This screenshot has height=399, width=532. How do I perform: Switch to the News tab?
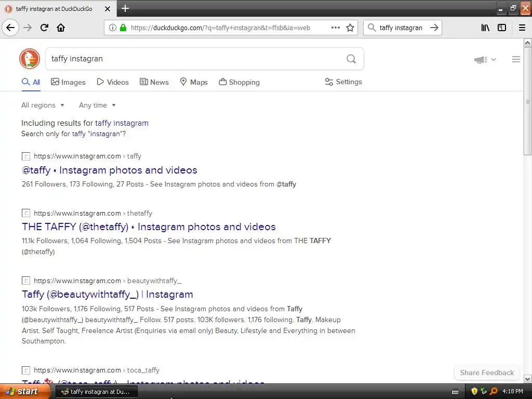coord(154,82)
